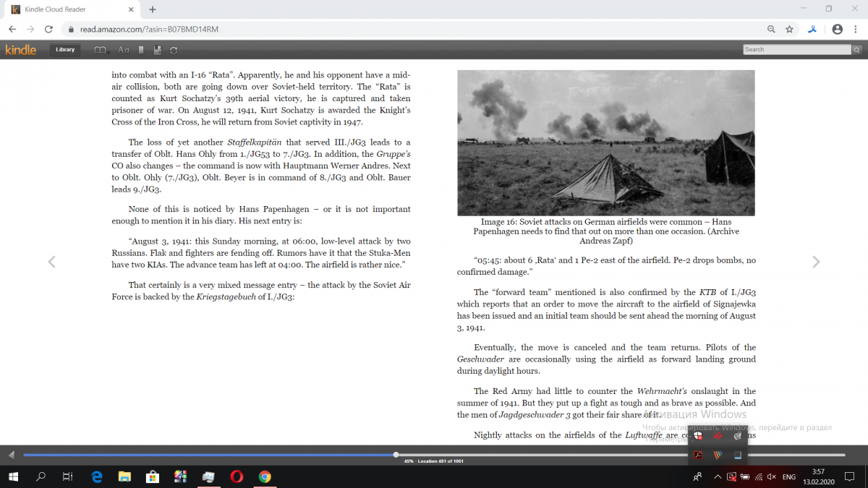Screen dimensions: 868x488
Task: Open Chrome zoom magnifier icon in address bar
Action: point(772,30)
